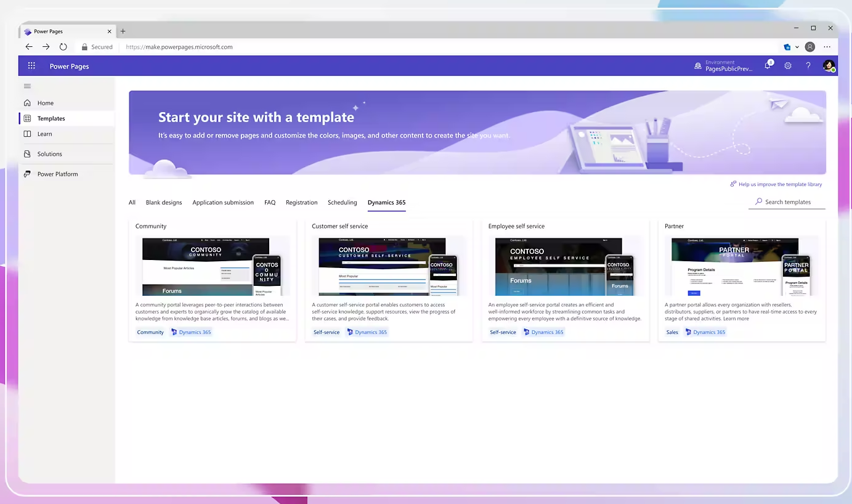Click the search magnifier icon
This screenshot has height=504, width=852.
tap(759, 201)
